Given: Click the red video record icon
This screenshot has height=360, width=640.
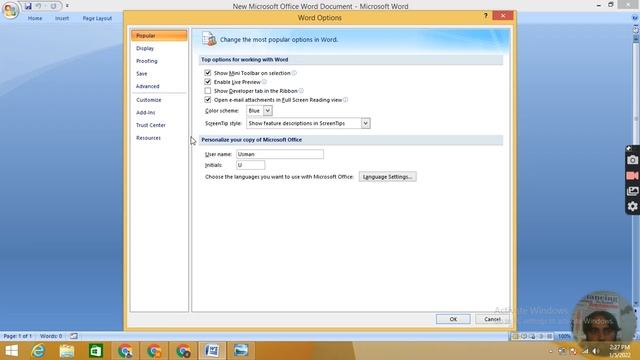Looking at the screenshot, I should 632,176.
